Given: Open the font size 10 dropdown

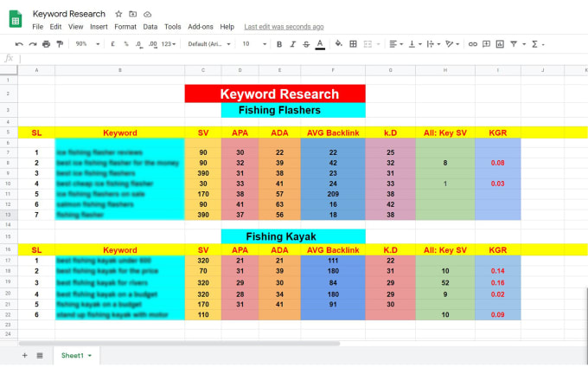Looking at the screenshot, I should tap(254, 44).
